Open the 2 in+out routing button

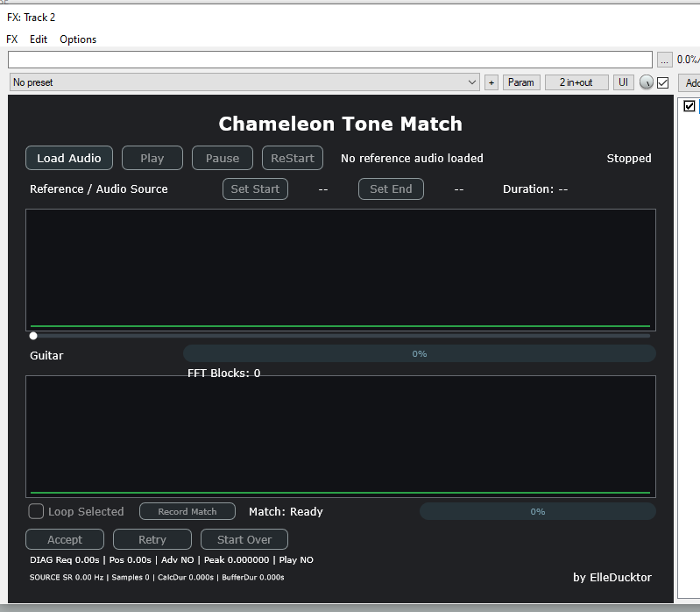pos(576,82)
